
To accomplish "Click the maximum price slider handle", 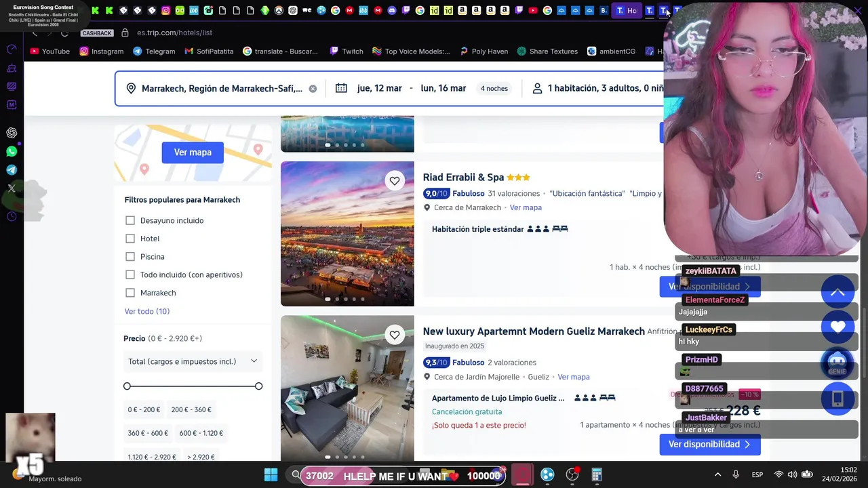I will tap(258, 386).
